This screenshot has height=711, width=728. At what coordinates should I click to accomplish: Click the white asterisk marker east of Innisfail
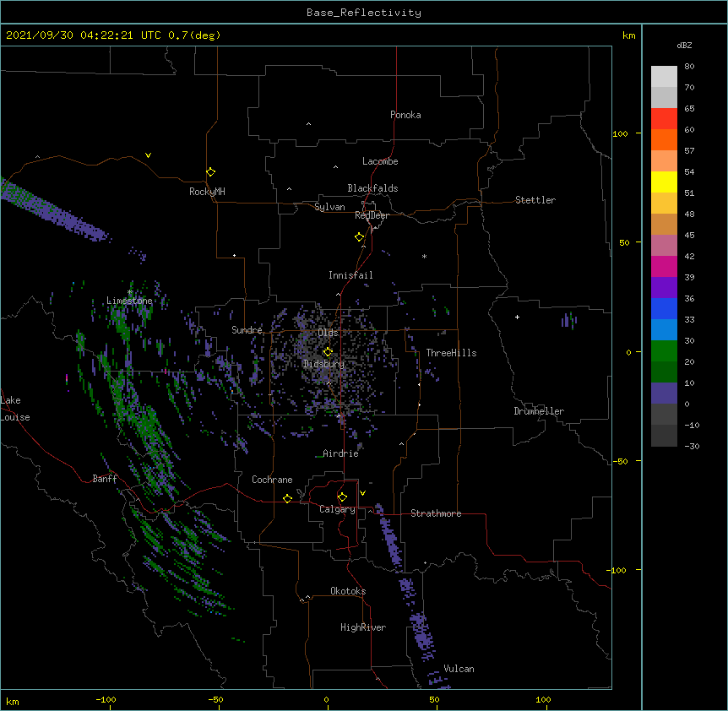pos(424,256)
